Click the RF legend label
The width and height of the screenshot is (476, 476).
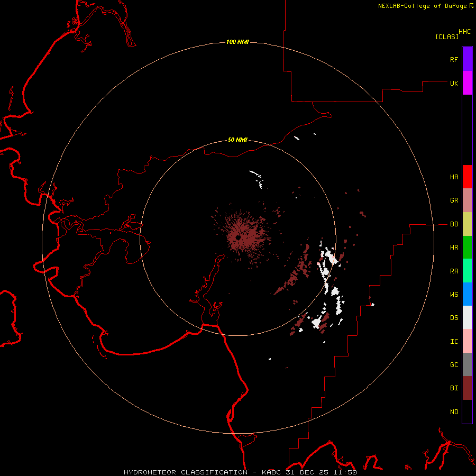point(454,59)
